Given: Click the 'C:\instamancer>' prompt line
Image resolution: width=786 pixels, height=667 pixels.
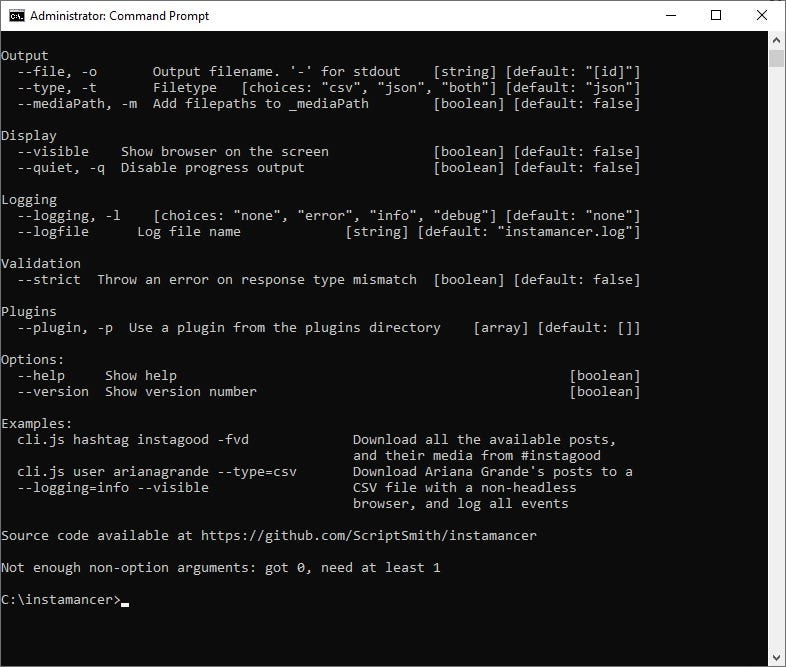Looking at the screenshot, I should (65, 600).
